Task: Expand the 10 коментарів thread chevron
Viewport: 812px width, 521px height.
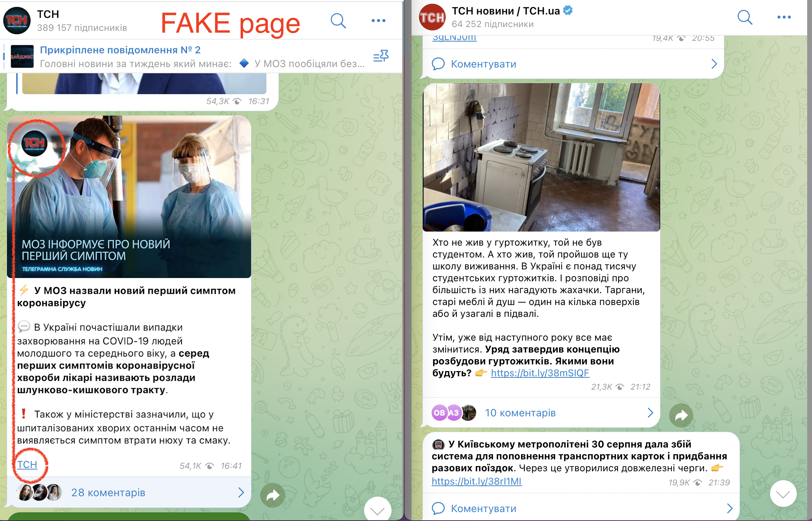Action: [x=650, y=413]
